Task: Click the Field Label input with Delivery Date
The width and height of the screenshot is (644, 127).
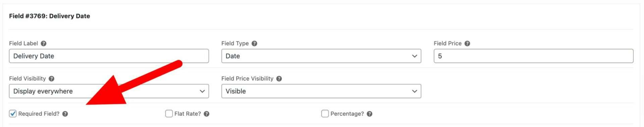Action: coord(109,56)
